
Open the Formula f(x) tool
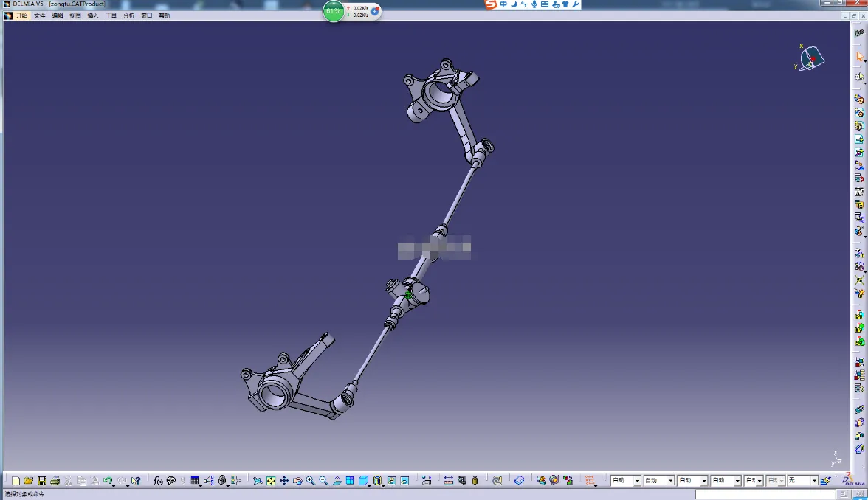tap(158, 481)
